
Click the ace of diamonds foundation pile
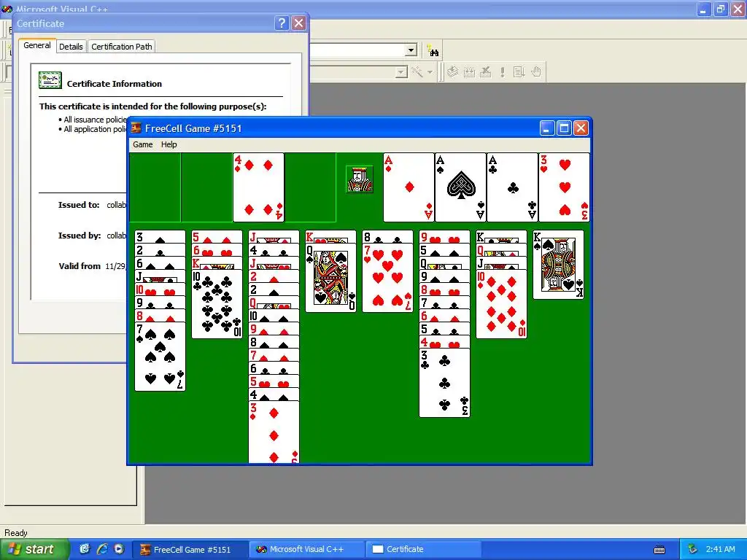click(409, 187)
